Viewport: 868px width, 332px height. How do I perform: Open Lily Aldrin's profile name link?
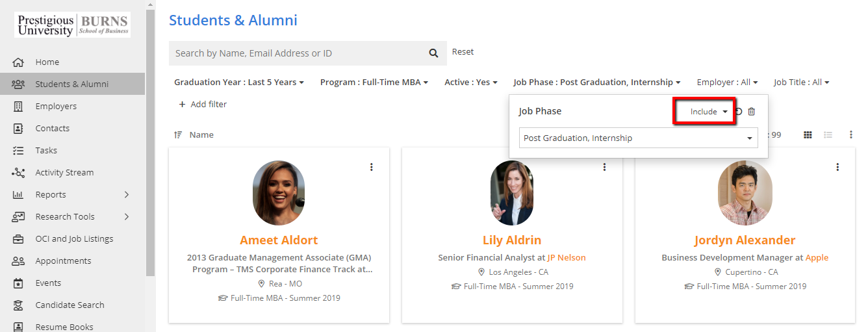coord(511,240)
